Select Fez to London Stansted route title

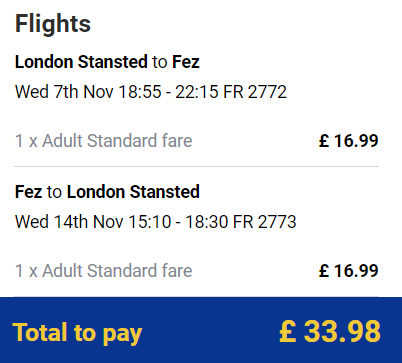click(107, 192)
